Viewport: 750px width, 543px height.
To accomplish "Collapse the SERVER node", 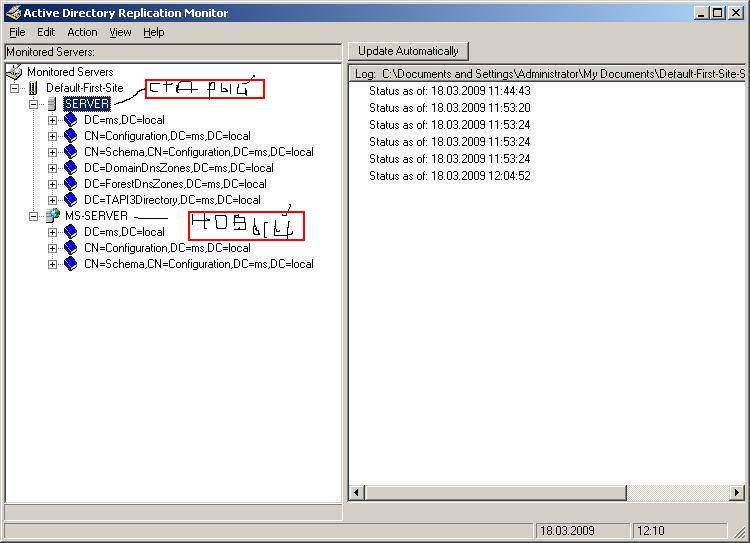I will [33, 104].
